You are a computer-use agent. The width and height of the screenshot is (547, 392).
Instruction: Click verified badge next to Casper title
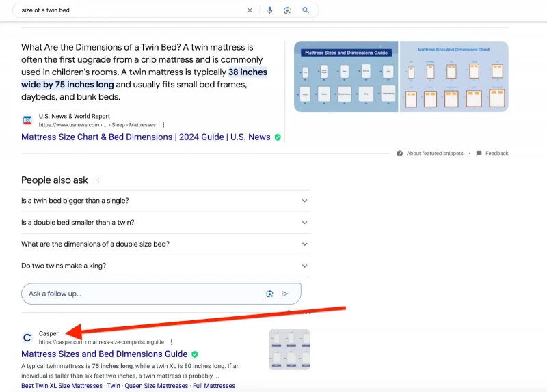[x=195, y=354]
